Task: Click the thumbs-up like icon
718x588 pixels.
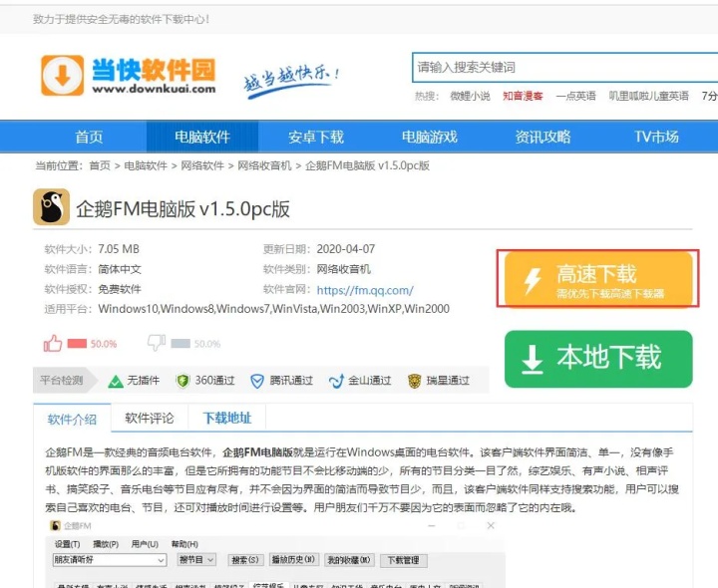Action: [53, 343]
